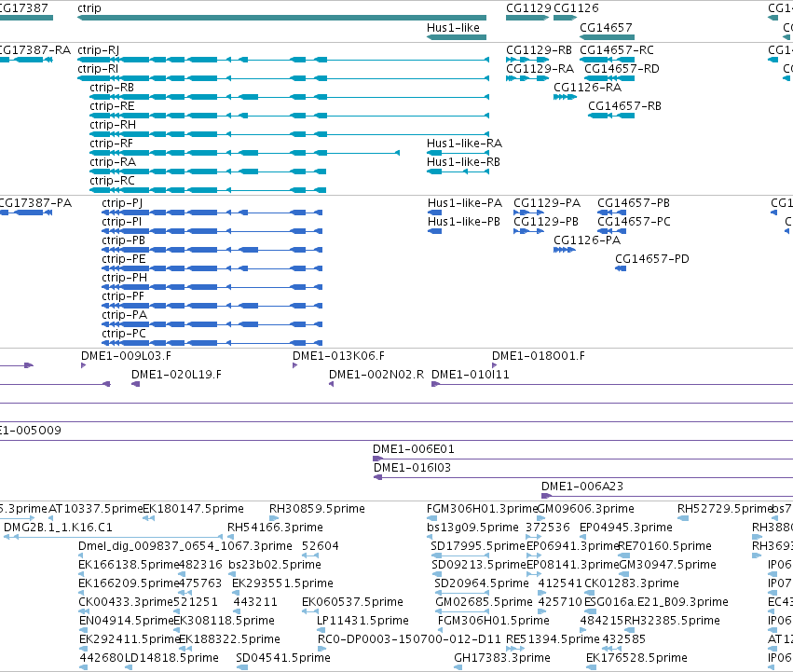Select the DME1-013K06.F clone label
793x672 pixels.
tap(339, 356)
